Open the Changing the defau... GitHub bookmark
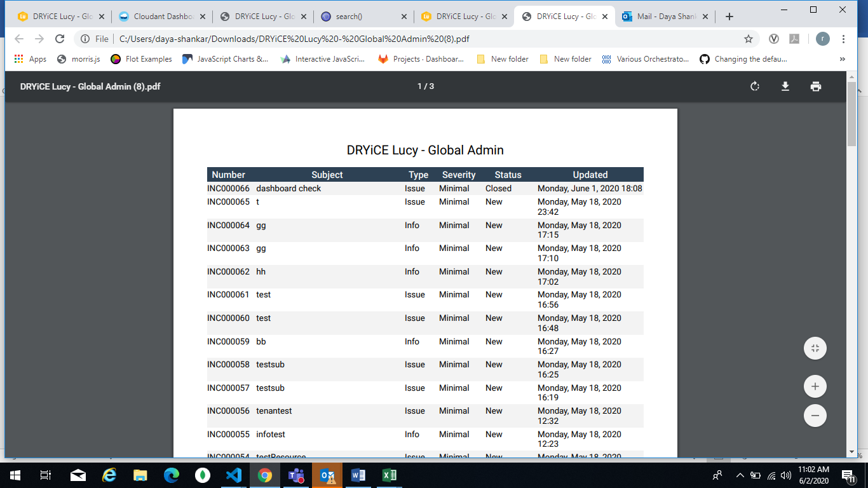 click(x=743, y=59)
